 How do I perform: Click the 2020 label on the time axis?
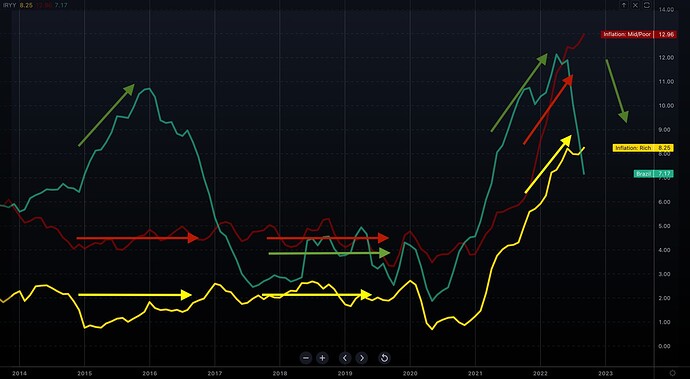[x=410, y=373]
